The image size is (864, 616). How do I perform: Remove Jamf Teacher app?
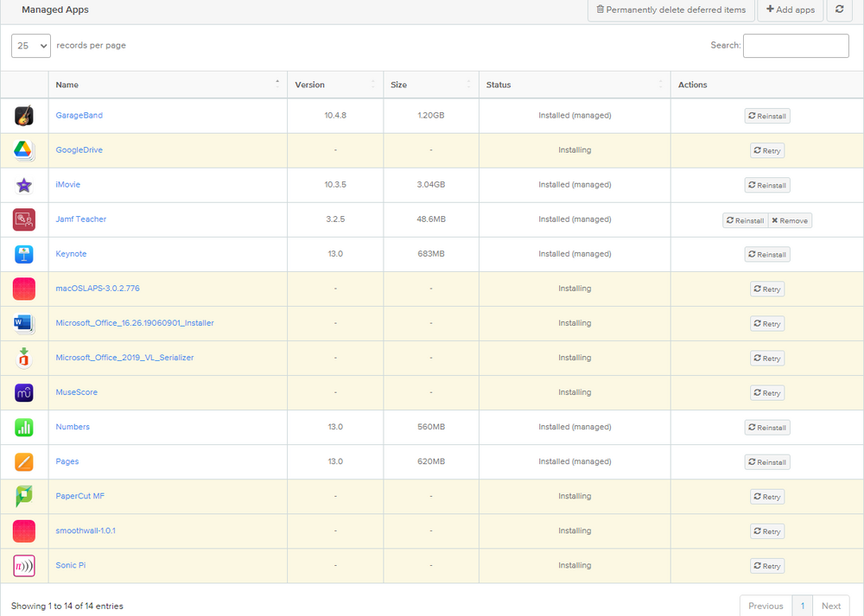[790, 220]
